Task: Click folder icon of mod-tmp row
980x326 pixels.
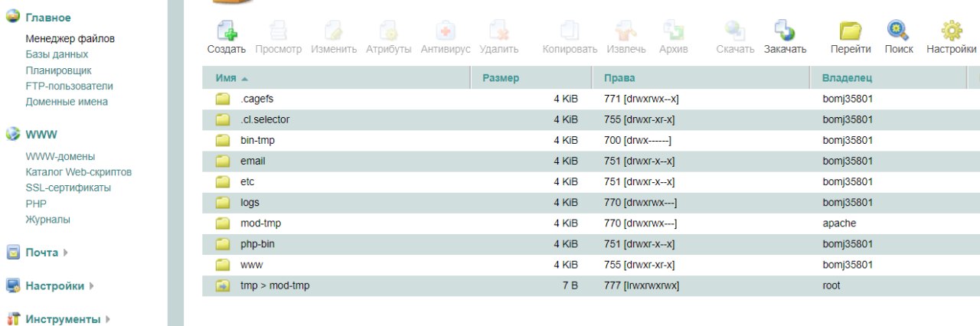Action: (x=223, y=223)
